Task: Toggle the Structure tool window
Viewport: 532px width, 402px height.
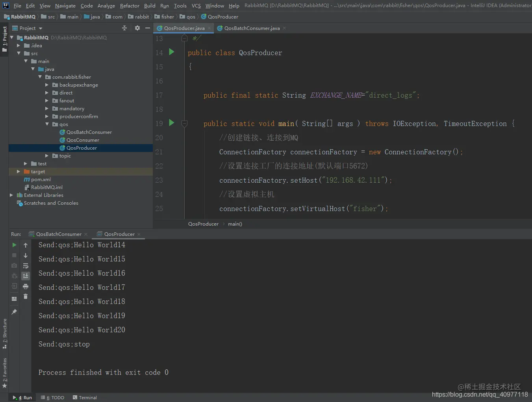Action: click(x=5, y=333)
